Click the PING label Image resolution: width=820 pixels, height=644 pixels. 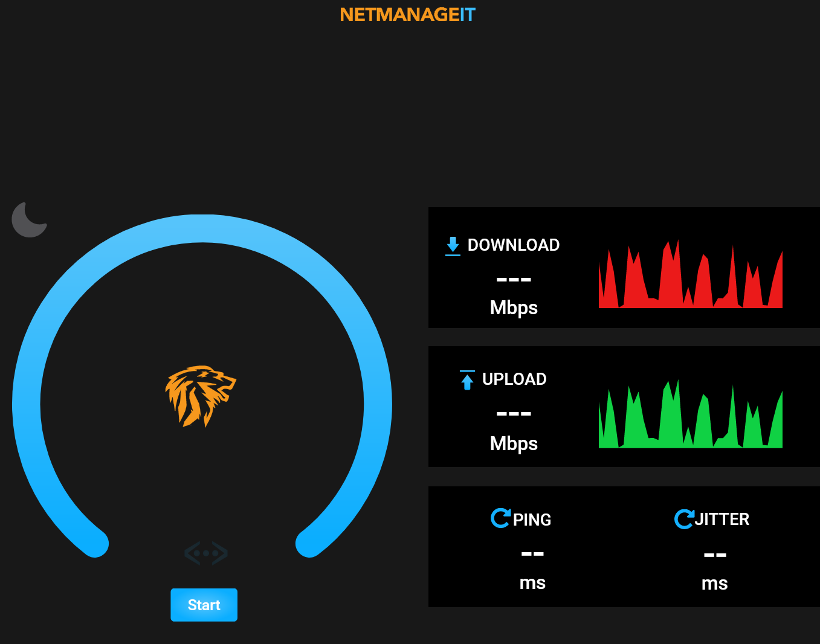(x=532, y=520)
